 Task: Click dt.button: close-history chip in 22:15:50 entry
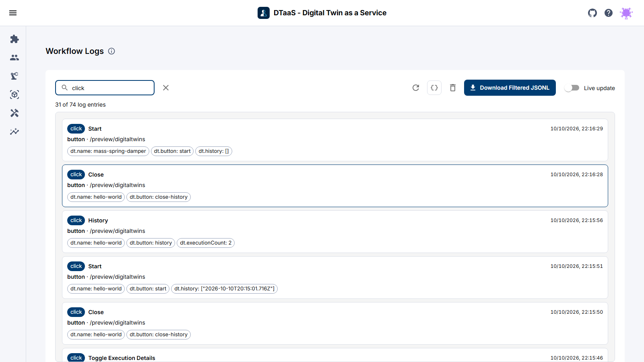pos(159,335)
